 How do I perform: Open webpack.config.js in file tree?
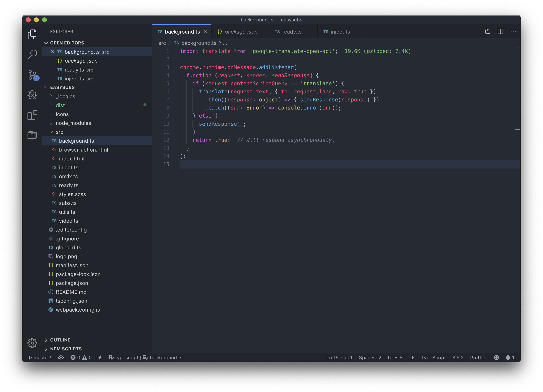coord(78,310)
